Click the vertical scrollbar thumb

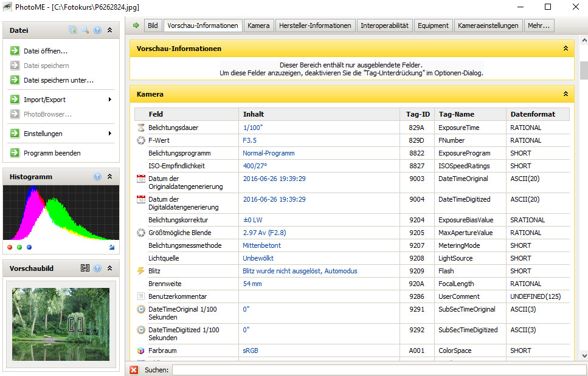click(x=584, y=70)
